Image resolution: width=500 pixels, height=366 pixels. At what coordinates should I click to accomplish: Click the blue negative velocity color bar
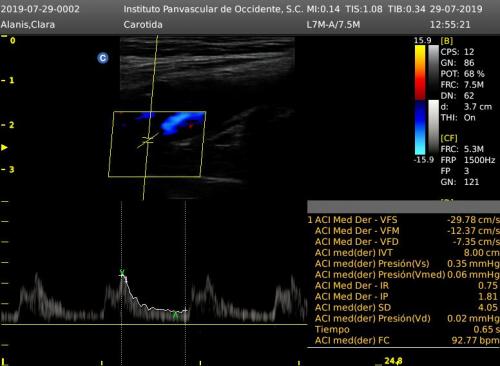(420, 128)
